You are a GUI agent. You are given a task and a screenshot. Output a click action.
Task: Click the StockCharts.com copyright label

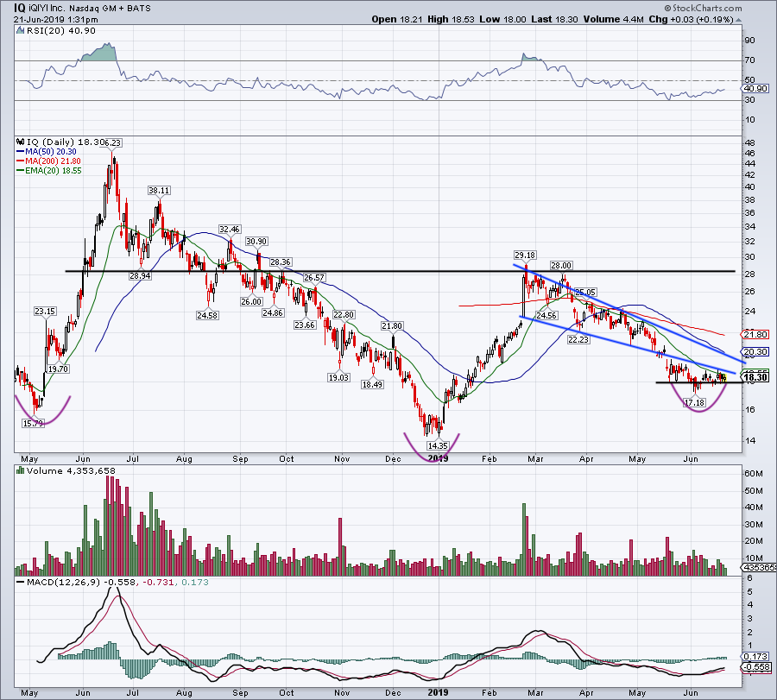point(703,8)
